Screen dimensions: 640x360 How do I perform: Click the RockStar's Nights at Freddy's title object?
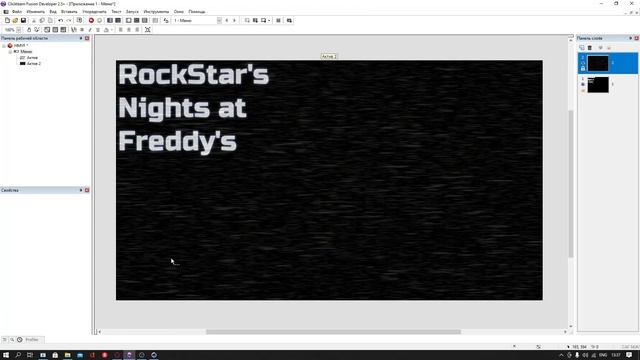193,108
